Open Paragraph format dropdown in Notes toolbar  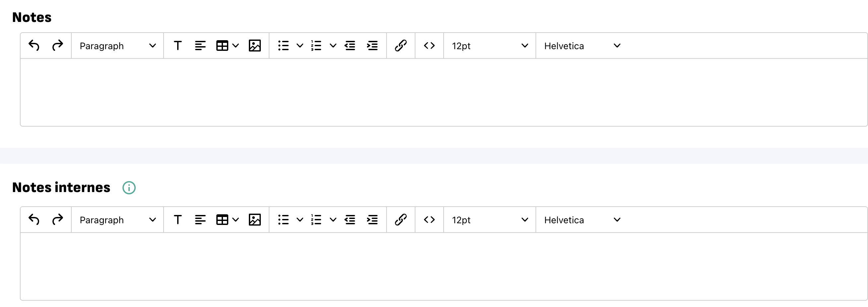point(117,46)
